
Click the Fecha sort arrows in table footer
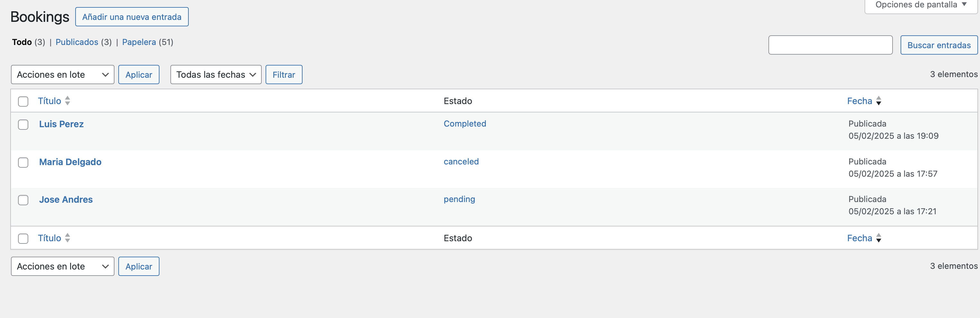pos(878,238)
